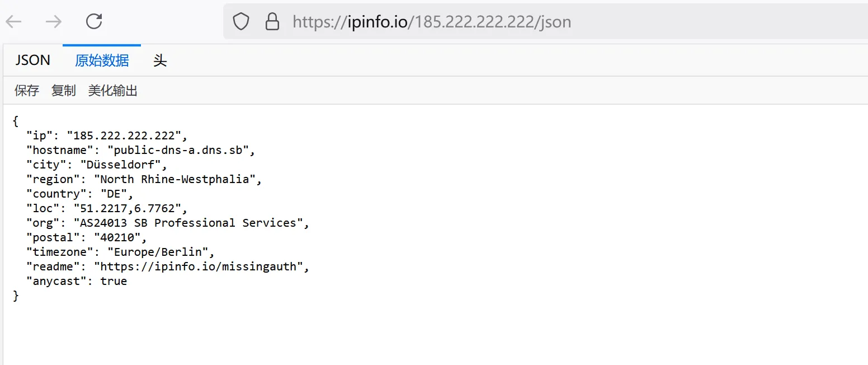
Task: Select the 原始数据 raw data tab
Action: pos(102,60)
